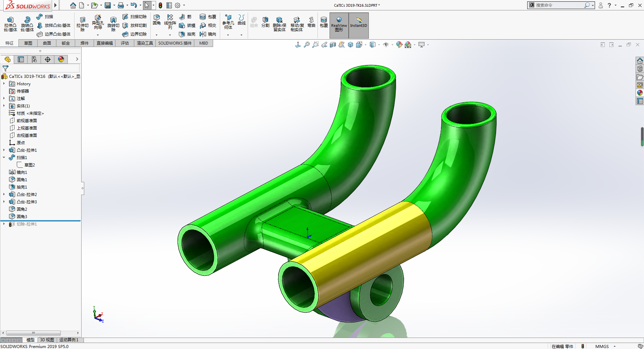Click the rebuild traffic-light icon in title bar
This screenshot has width=644, height=349.
(160, 5)
